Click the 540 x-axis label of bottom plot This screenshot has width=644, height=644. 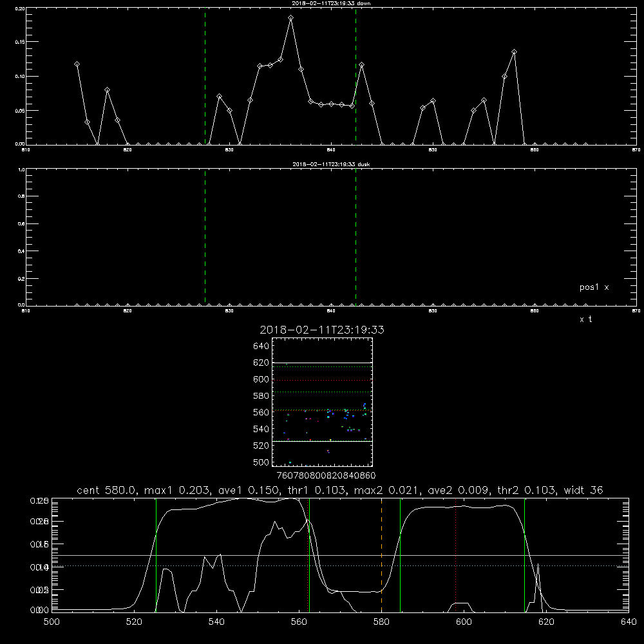(x=216, y=622)
